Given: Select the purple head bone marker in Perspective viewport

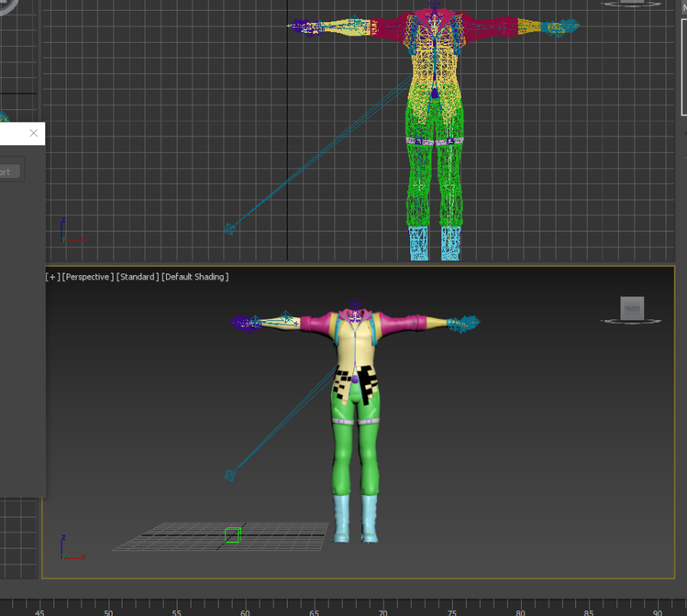Looking at the screenshot, I should click(x=354, y=303).
